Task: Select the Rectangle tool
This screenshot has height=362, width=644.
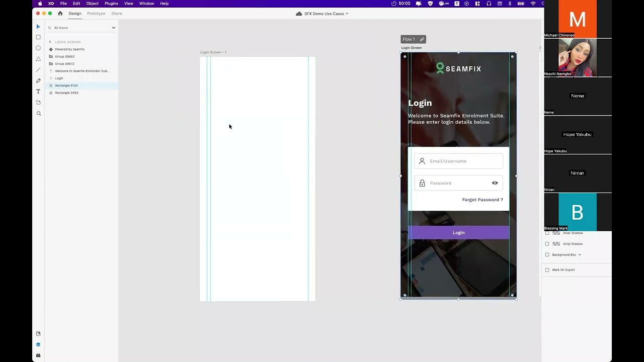Action: click(38, 37)
